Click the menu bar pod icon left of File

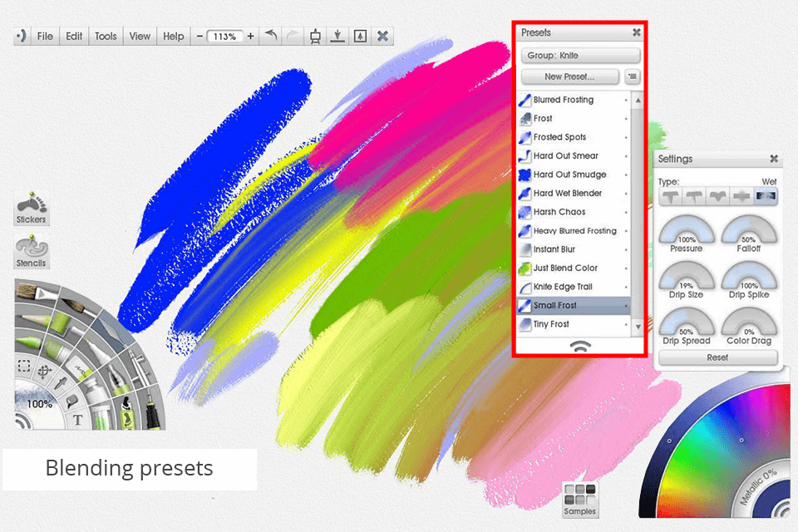point(22,36)
